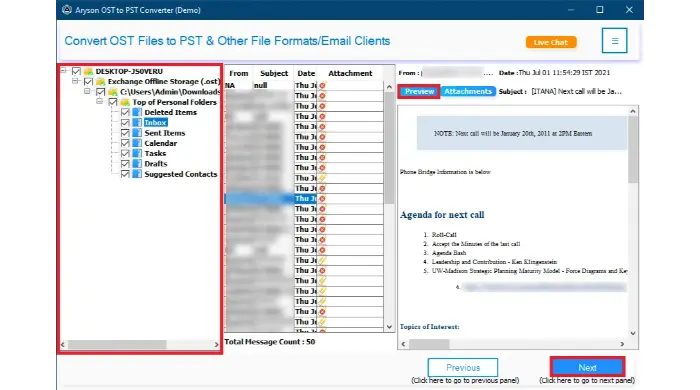Image resolution: width=700 pixels, height=390 pixels.
Task: Click Total Message Count : 50 text
Action: tap(270, 342)
